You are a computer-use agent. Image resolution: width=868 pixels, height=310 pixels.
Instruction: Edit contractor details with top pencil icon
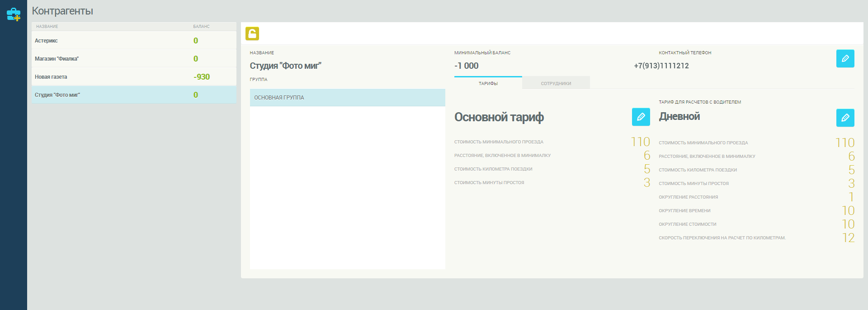pyautogui.click(x=845, y=58)
